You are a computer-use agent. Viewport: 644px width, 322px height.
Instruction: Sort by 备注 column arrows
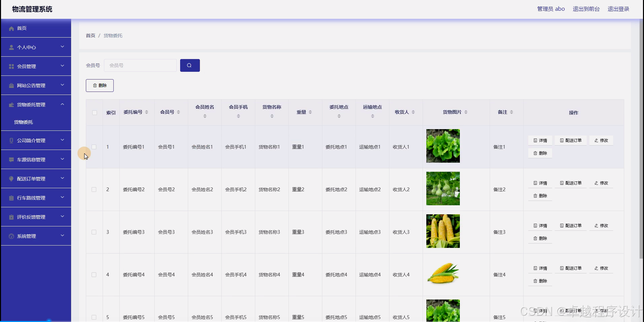point(512,112)
